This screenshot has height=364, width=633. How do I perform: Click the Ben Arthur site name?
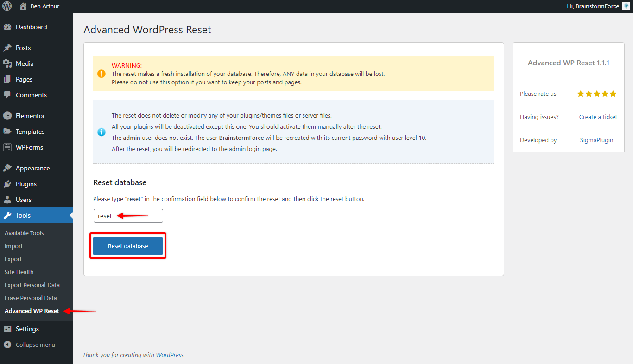click(x=45, y=6)
